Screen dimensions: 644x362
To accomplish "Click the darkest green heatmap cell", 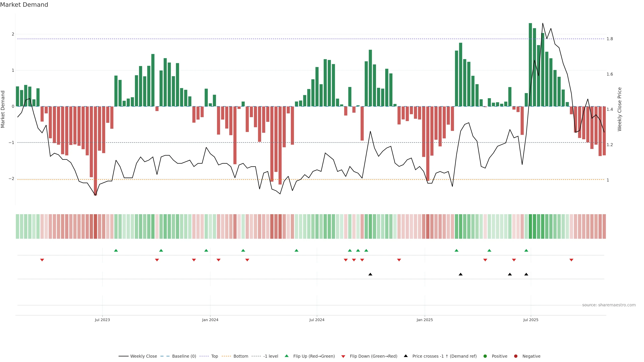I will tap(530, 226).
